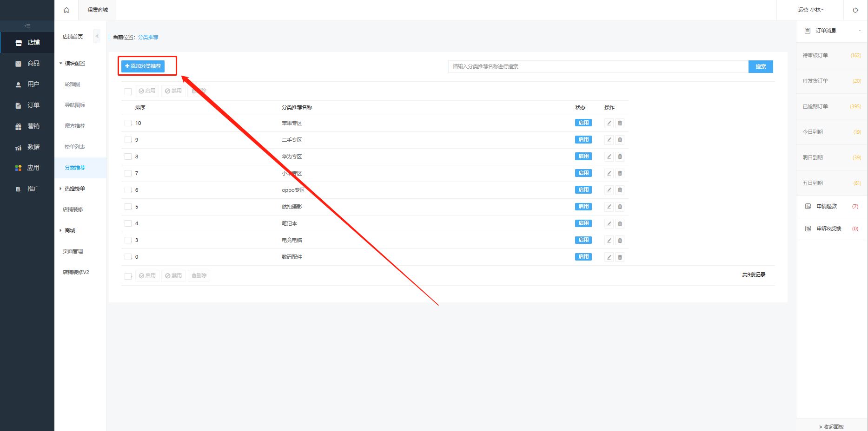Screen dimensions: 868x431
Task: Check the 苹果专区 row checkbox
Action: pos(128,123)
